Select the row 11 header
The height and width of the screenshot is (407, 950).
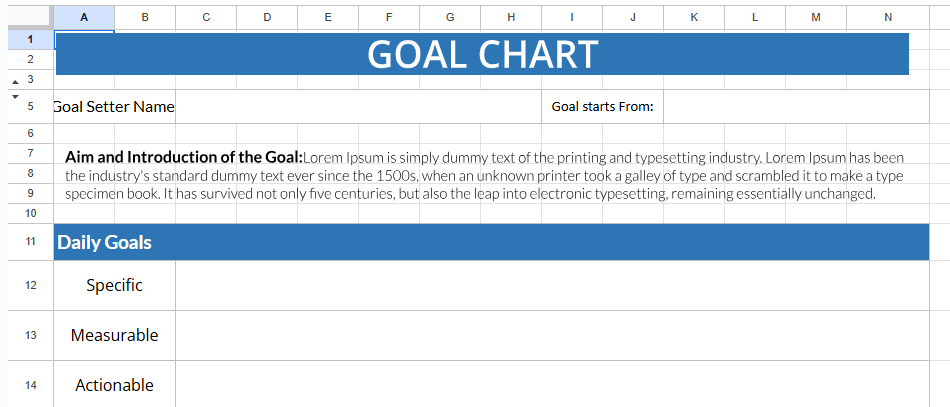(30, 242)
